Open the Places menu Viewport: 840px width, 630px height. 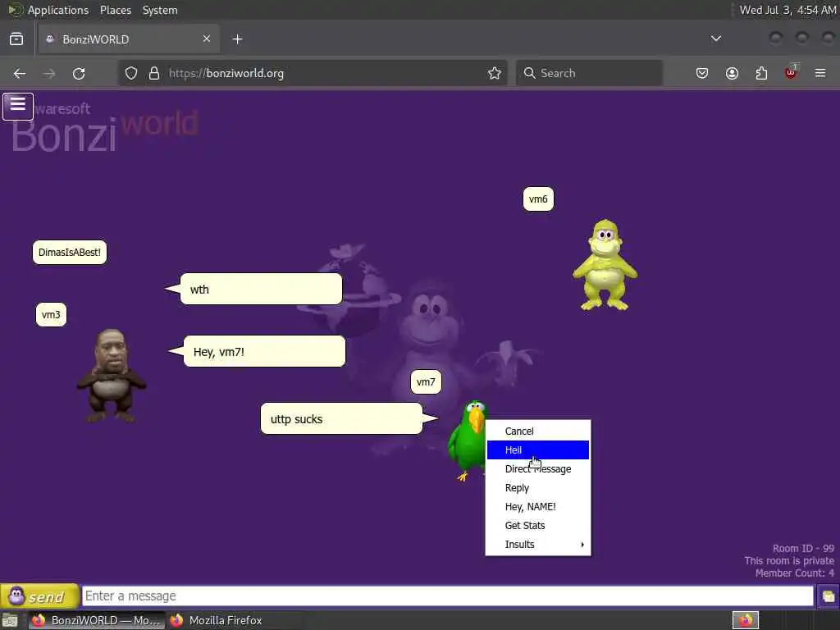click(116, 10)
